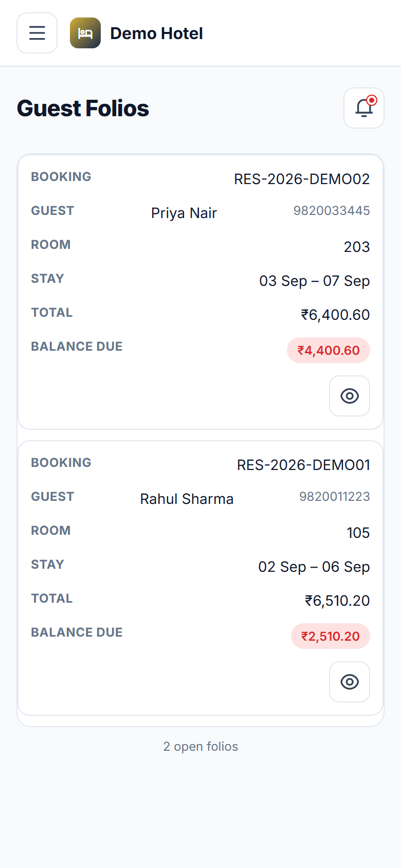Viewport: 401px width, 868px height.
Task: Click guest name Rahul Sharma
Action: 187,499
